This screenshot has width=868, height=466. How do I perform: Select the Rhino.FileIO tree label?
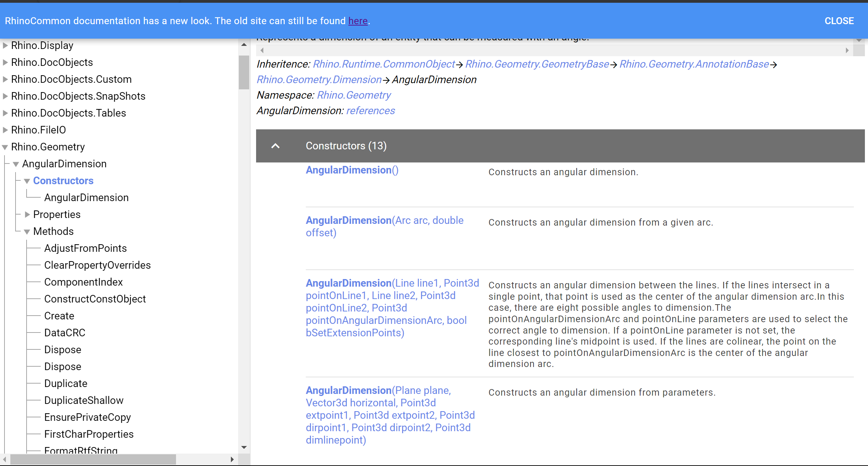[x=38, y=130]
